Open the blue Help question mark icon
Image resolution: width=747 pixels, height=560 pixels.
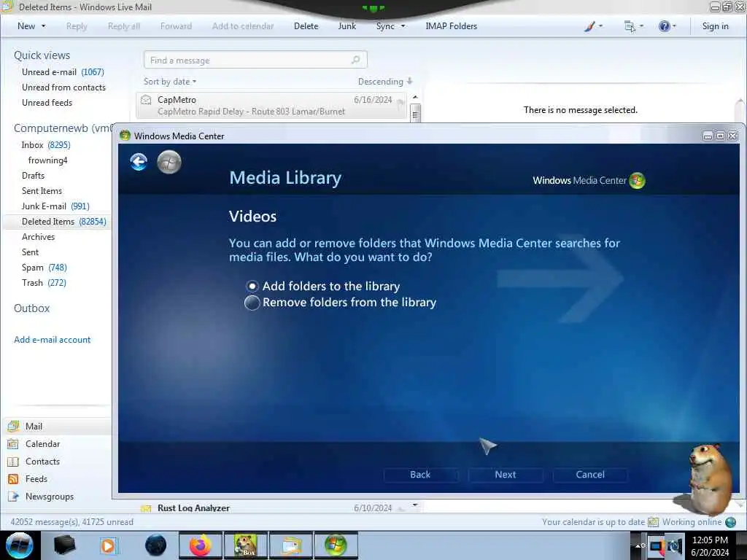coord(664,26)
